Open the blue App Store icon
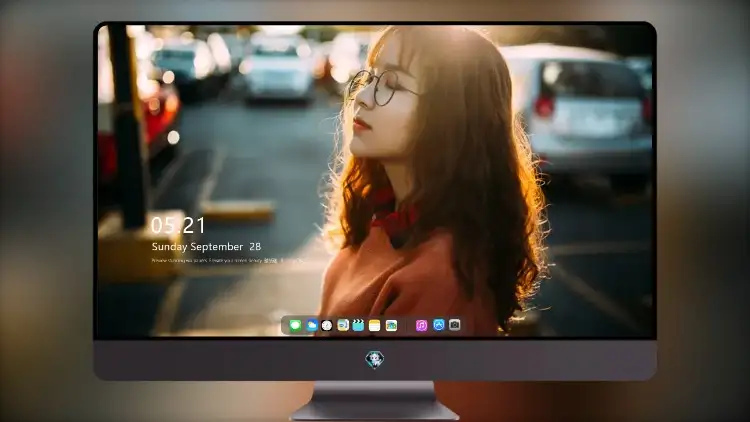Image resolution: width=750 pixels, height=422 pixels. [439, 325]
